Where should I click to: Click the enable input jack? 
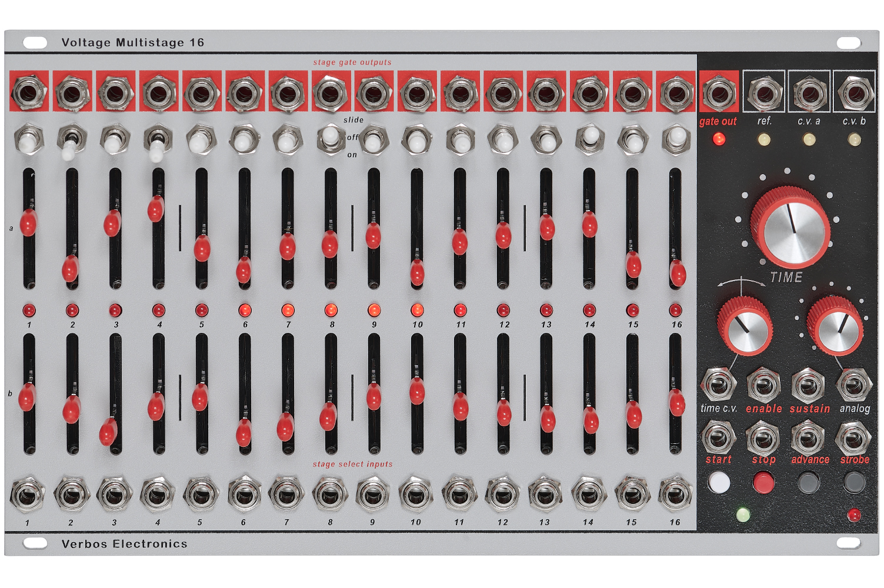(x=763, y=385)
